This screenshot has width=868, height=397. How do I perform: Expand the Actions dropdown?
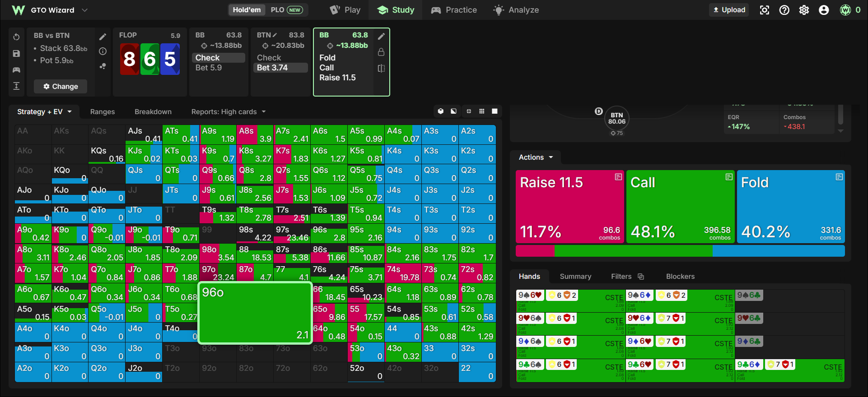coord(536,157)
